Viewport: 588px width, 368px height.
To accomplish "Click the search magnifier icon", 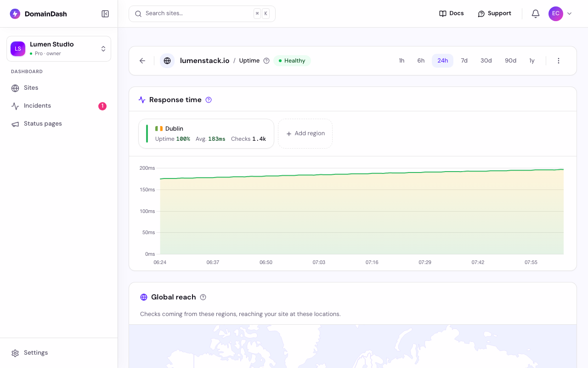I will [x=138, y=14].
